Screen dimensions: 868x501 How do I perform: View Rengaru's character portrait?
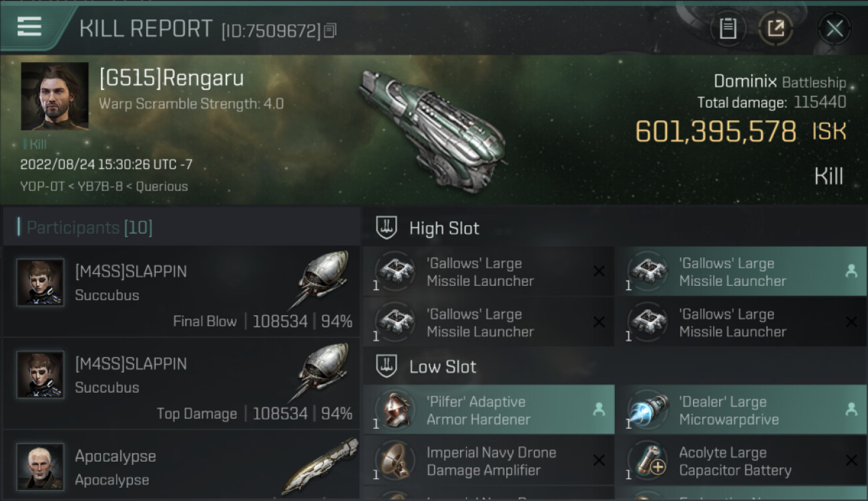click(x=55, y=96)
